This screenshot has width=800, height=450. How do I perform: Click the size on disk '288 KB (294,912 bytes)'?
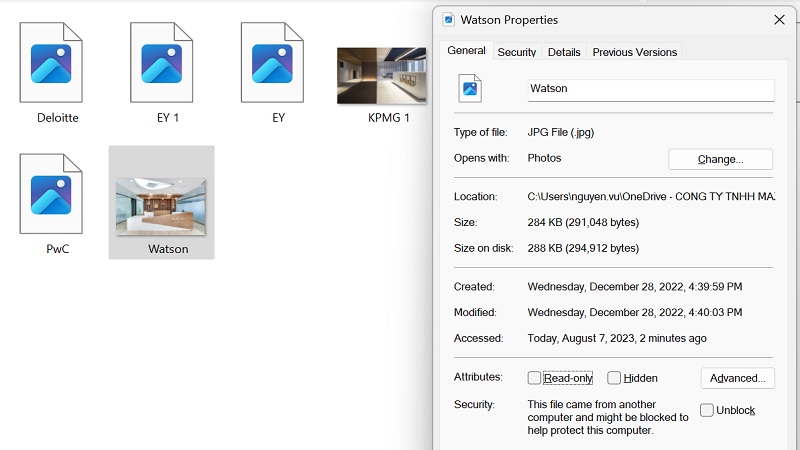pos(583,248)
